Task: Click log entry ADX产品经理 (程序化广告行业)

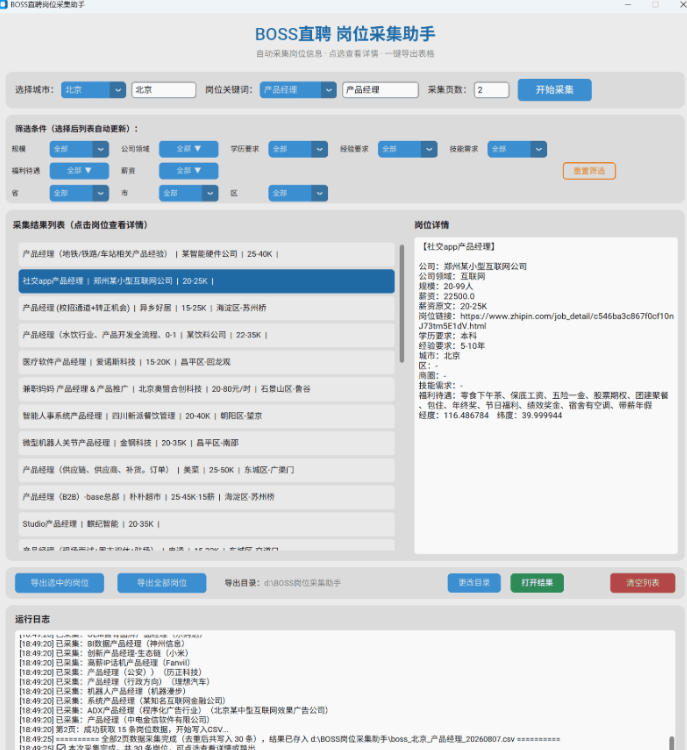Action: tap(174, 710)
